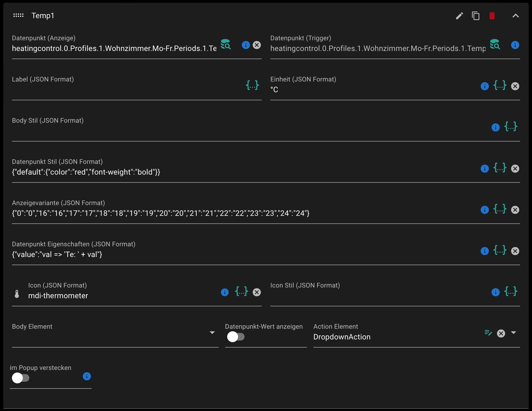
Task: Show info for Body Stil
Action: [495, 127]
